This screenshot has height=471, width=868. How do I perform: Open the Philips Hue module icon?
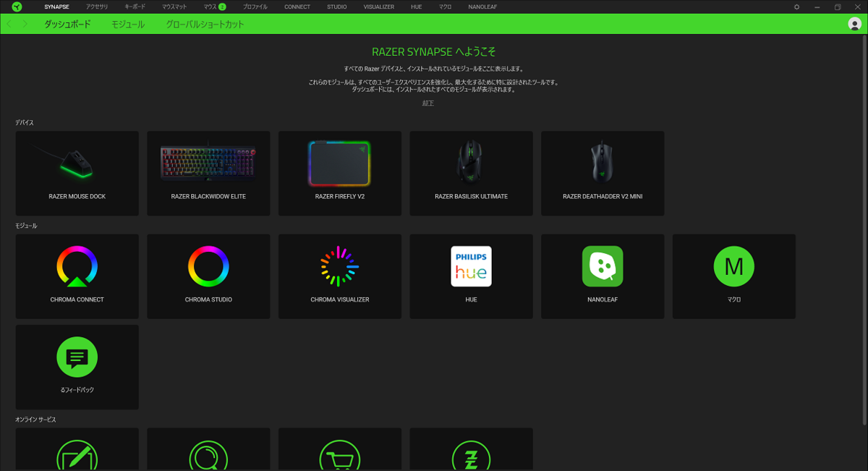(472, 266)
